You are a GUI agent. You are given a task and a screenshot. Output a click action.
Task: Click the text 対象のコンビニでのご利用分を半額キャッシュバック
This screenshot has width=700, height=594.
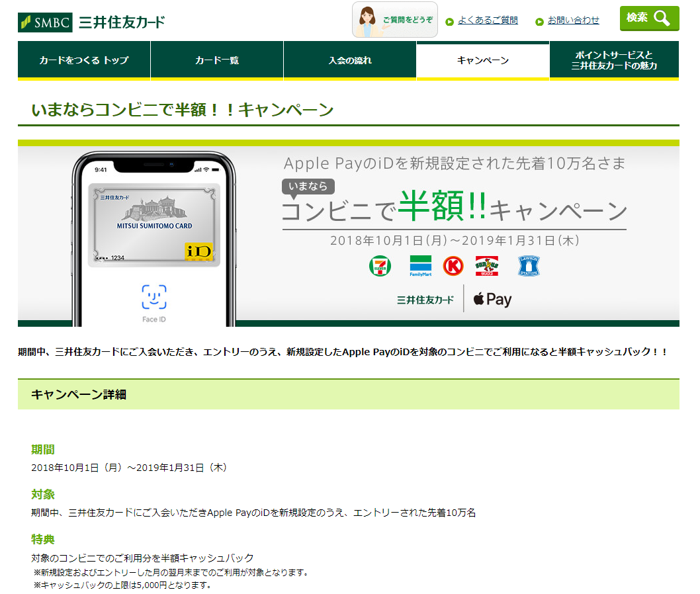[x=142, y=558]
